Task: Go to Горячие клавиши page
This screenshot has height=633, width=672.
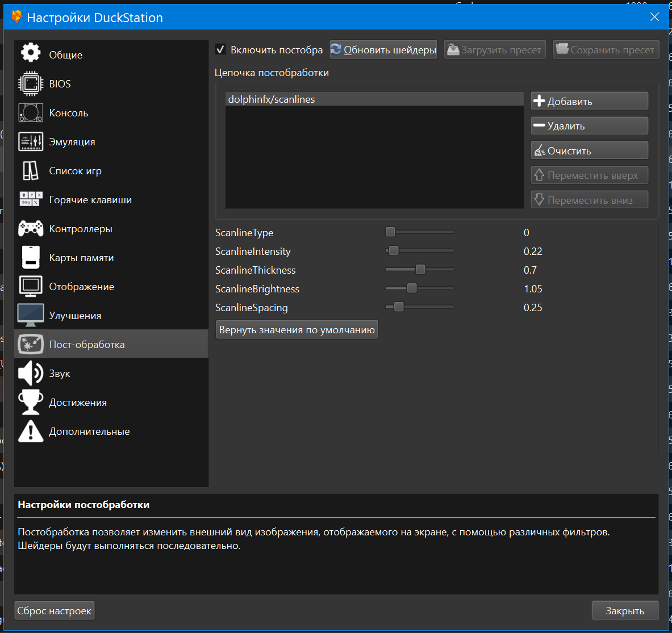Action: coord(111,200)
